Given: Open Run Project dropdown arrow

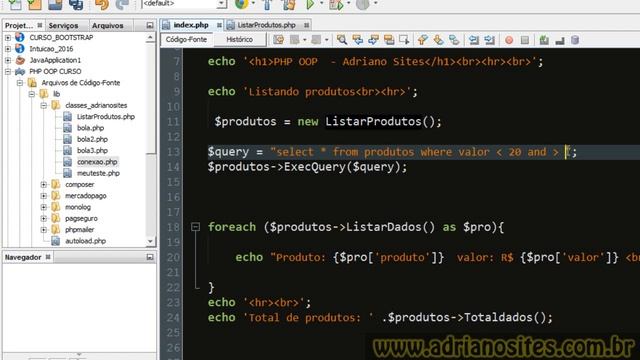Looking at the screenshot, I should click(321, 3).
